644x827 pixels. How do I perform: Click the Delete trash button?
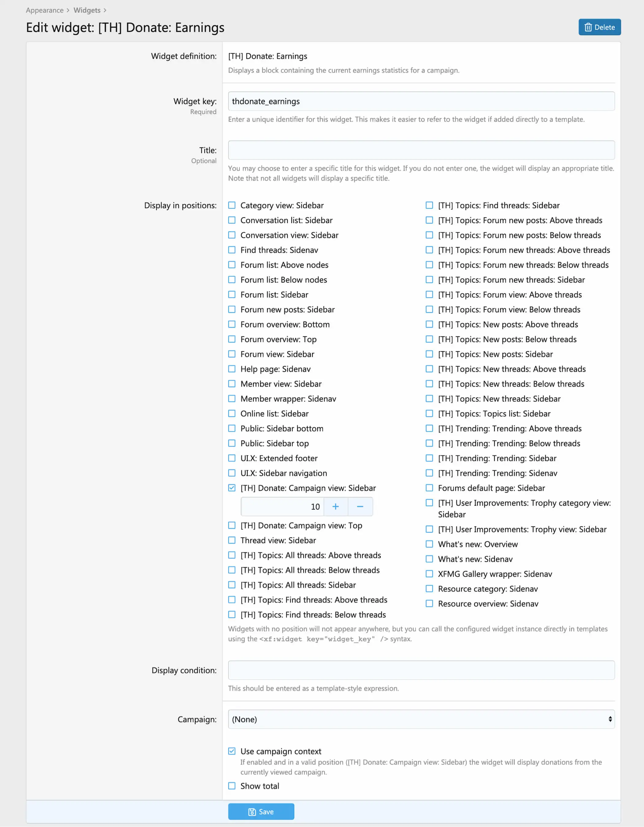[599, 27]
